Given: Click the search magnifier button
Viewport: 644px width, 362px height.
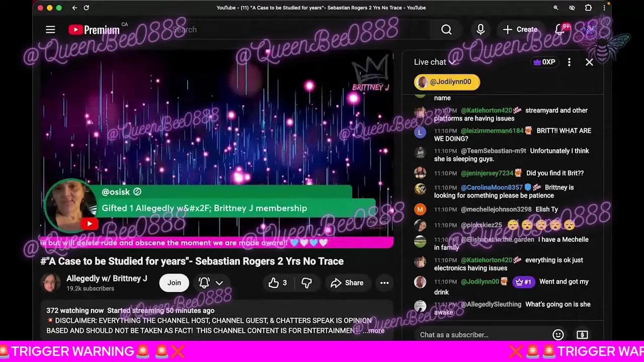Looking at the screenshot, I should click(x=446, y=30).
